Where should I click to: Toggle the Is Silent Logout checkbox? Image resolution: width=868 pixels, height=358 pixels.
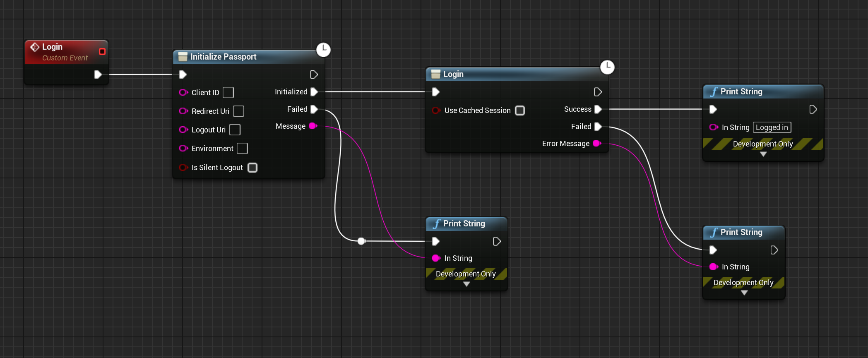point(252,168)
